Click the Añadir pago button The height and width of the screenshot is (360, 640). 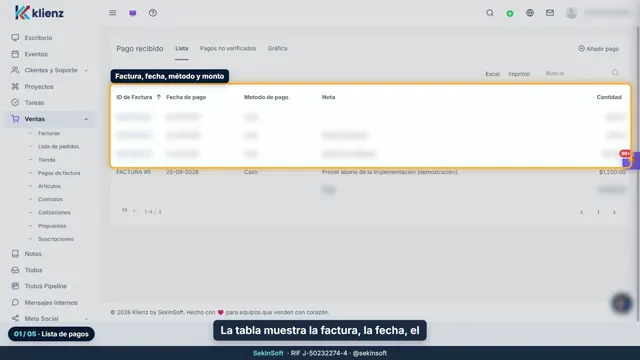(x=598, y=49)
